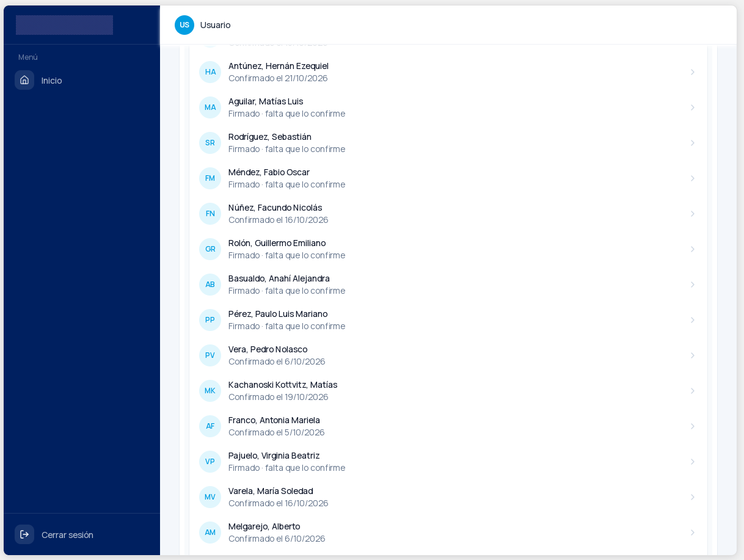This screenshot has height=560, width=744.
Task: Click the logout icon beside Cerrar sesión
Action: tap(24, 534)
